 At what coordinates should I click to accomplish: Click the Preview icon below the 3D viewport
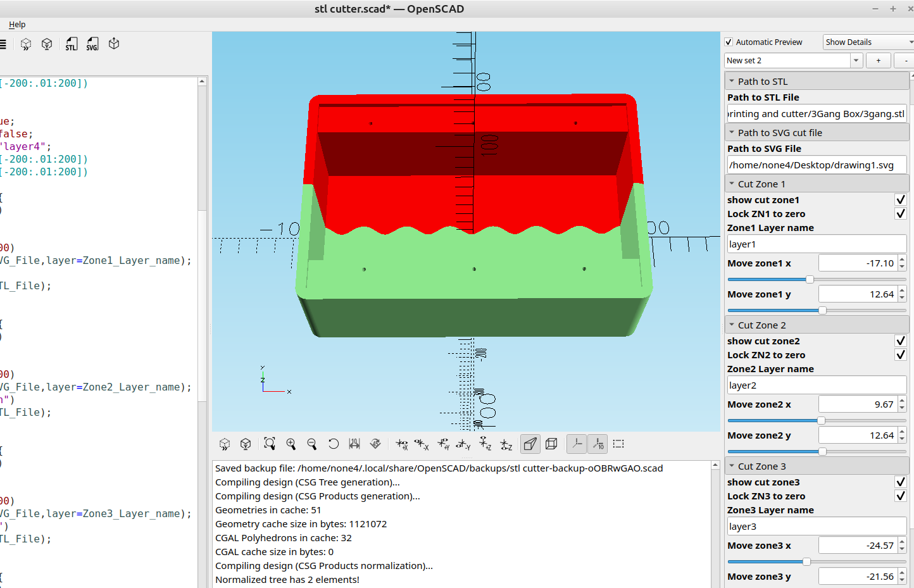tap(225, 444)
